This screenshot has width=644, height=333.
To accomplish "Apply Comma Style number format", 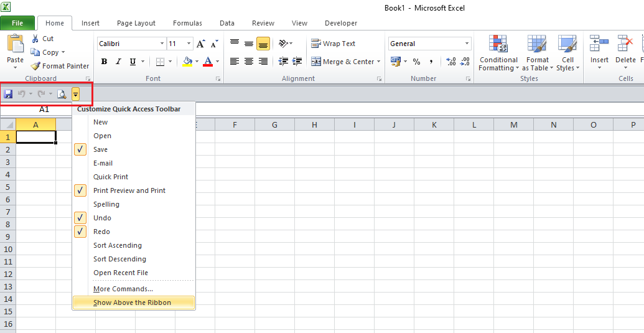I will point(431,62).
